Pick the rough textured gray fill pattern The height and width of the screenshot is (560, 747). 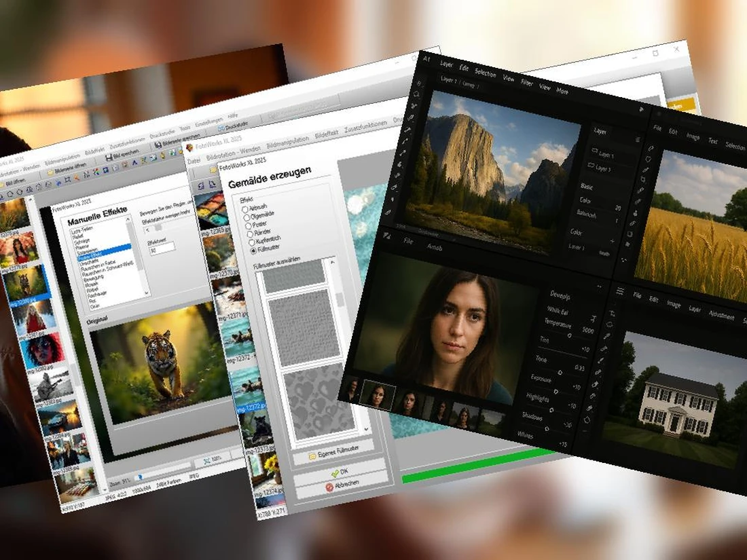305,328
